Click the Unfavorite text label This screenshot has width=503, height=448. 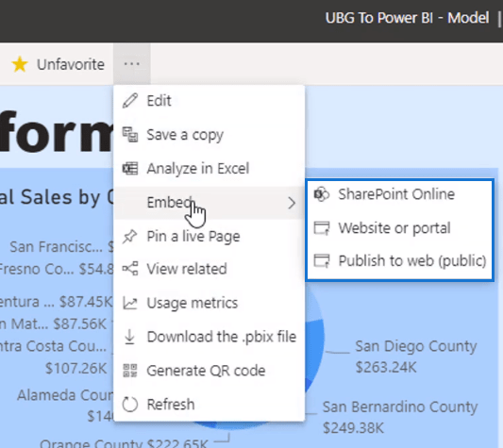click(71, 64)
